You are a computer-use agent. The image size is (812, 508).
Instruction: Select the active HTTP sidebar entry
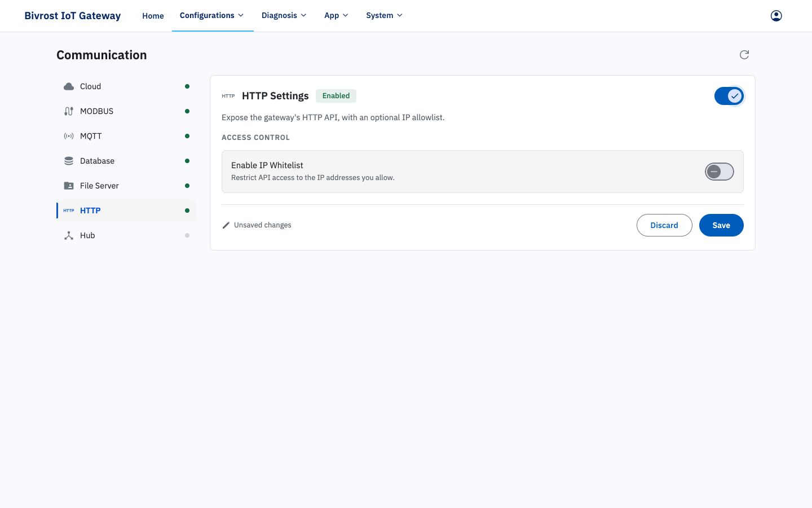126,211
